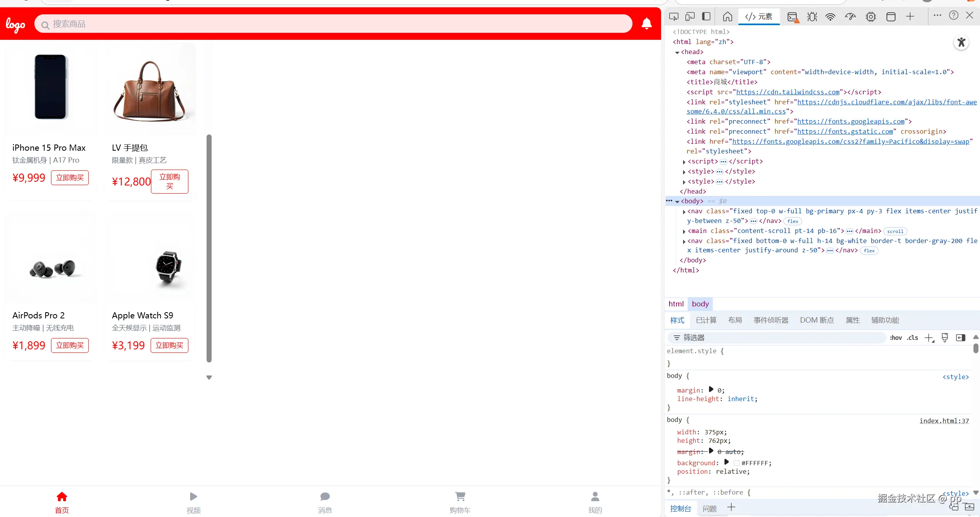980x517 pixels.
Task: Switch to the 已计算 tab
Action: (x=706, y=320)
